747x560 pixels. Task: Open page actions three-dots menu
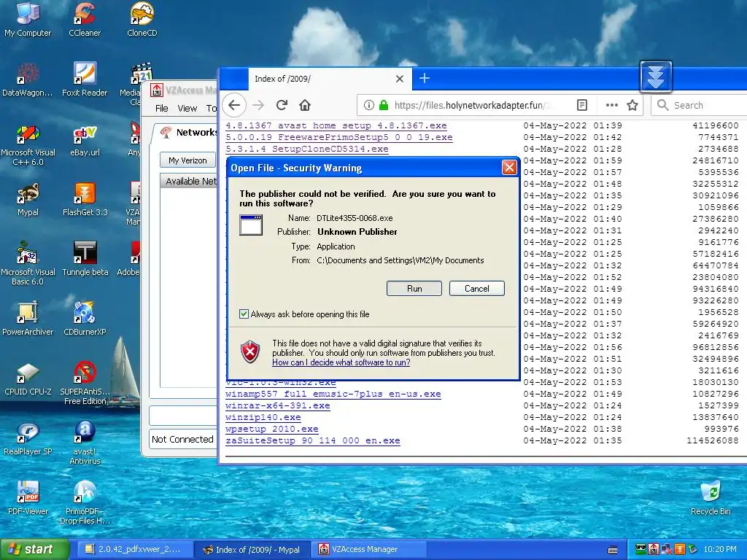point(612,105)
